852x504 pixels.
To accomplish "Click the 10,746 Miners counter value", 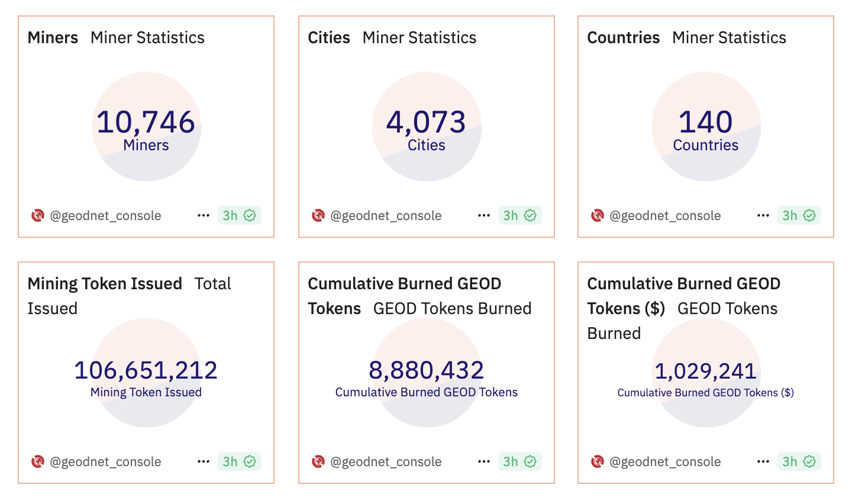I will point(146,122).
